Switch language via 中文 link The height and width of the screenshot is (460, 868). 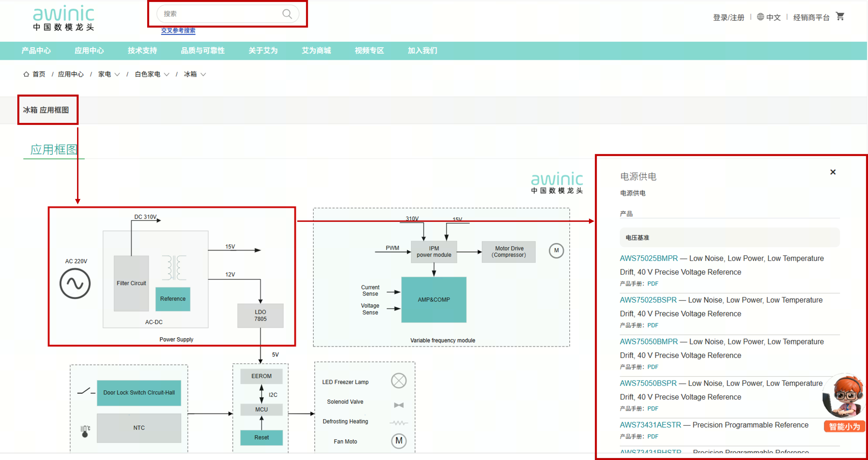point(773,17)
